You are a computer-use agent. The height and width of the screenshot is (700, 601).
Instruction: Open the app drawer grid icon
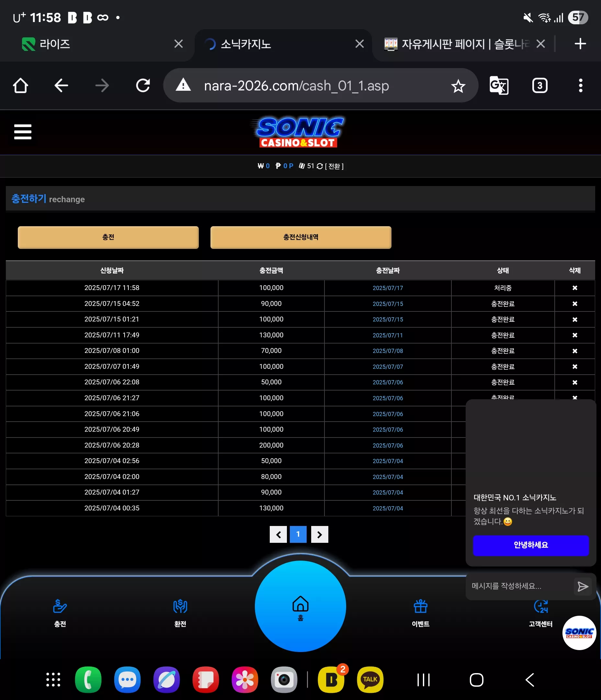pos(53,680)
